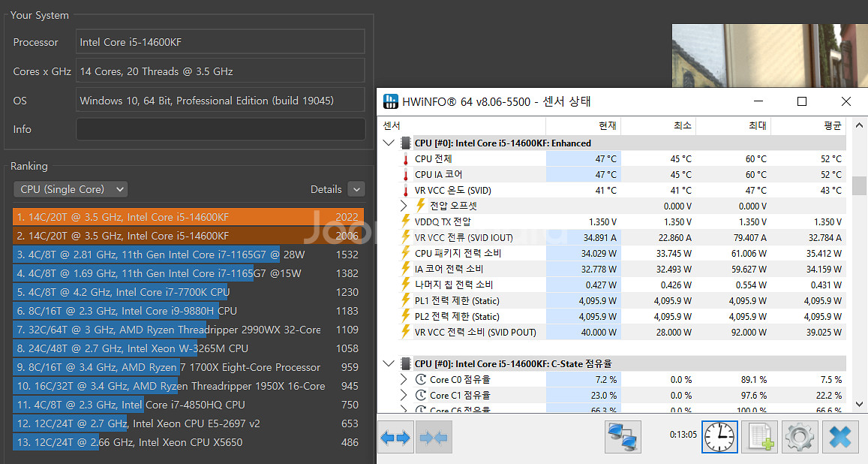Click the HWiNFO vertical scrollbar thumb

pyautogui.click(x=859, y=185)
